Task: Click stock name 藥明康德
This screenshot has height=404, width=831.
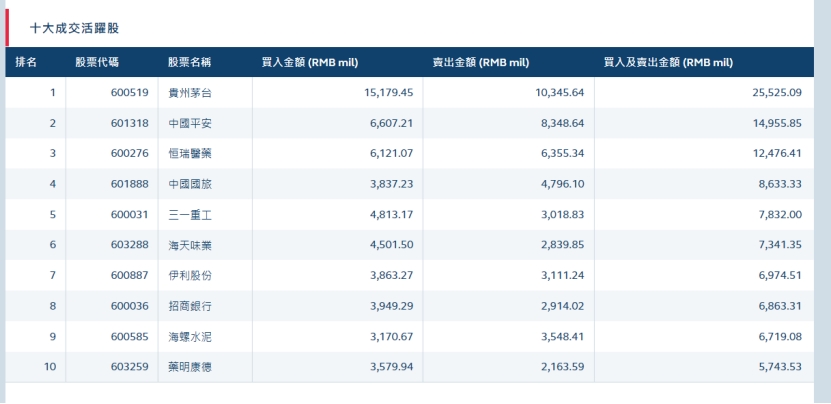Action: 190,367
